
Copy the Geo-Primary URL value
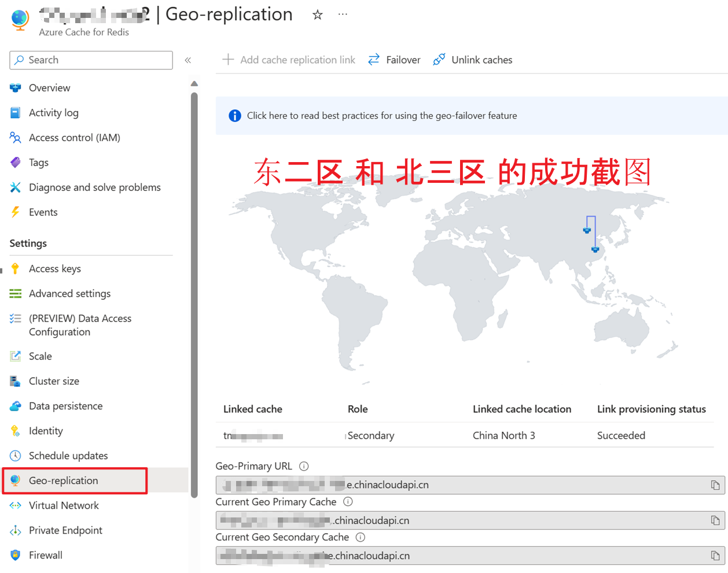(x=715, y=485)
